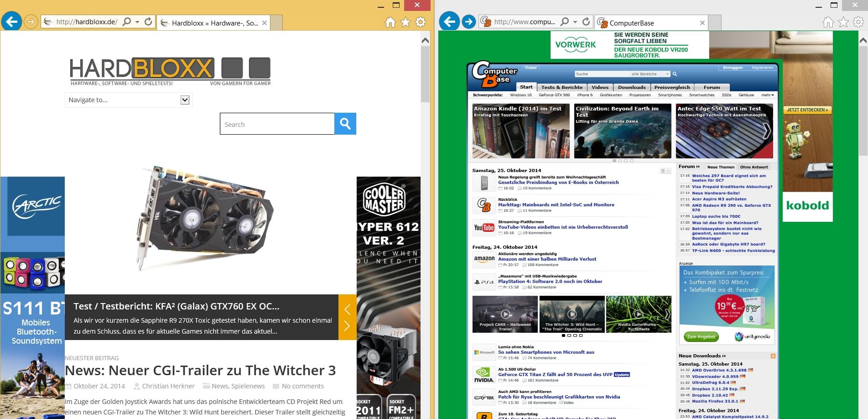The image size is (868, 419).
Task: Click the HARDBLOXX site logo
Action: 170,71
